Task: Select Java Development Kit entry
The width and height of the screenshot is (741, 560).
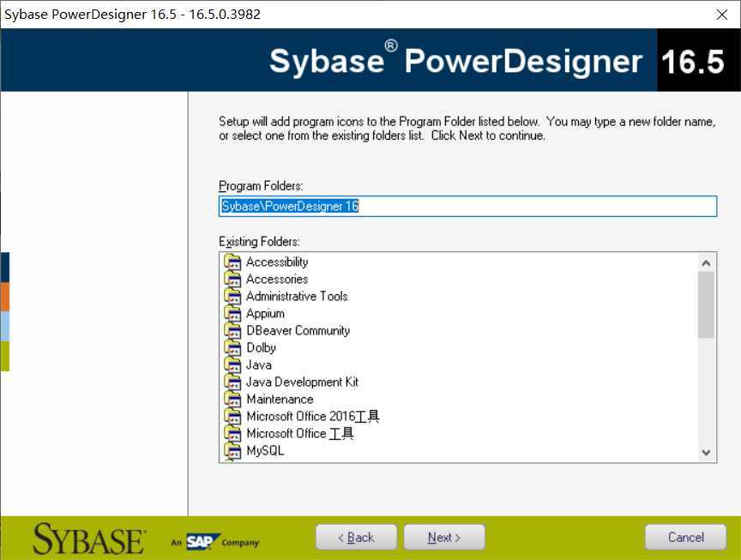Action: tap(303, 382)
